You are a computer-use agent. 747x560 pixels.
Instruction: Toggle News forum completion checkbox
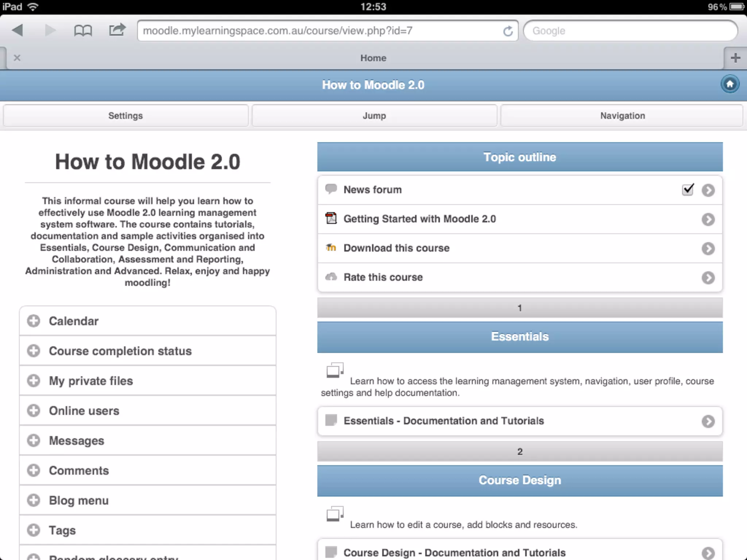coord(688,190)
